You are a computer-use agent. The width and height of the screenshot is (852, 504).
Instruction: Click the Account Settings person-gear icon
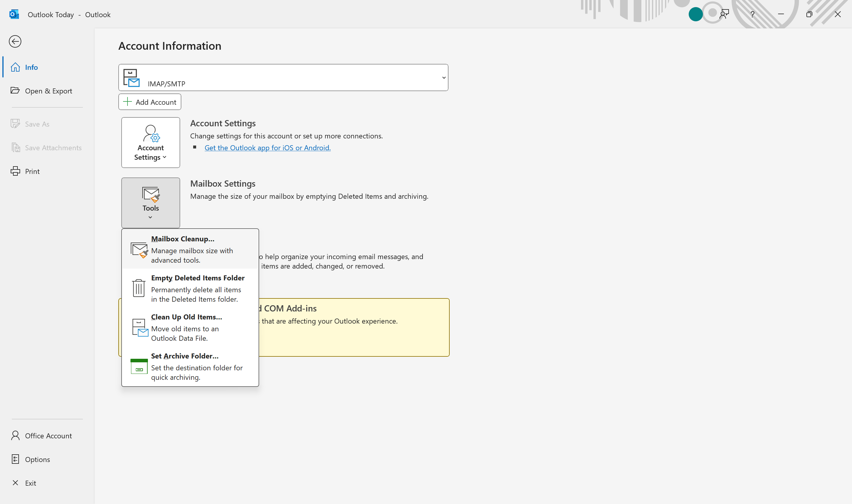click(151, 133)
